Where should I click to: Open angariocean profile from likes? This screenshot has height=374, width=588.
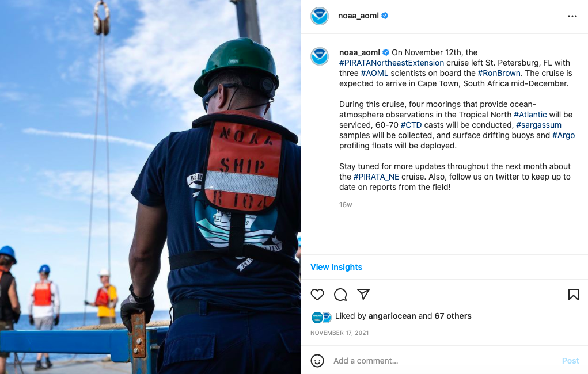[392, 316]
